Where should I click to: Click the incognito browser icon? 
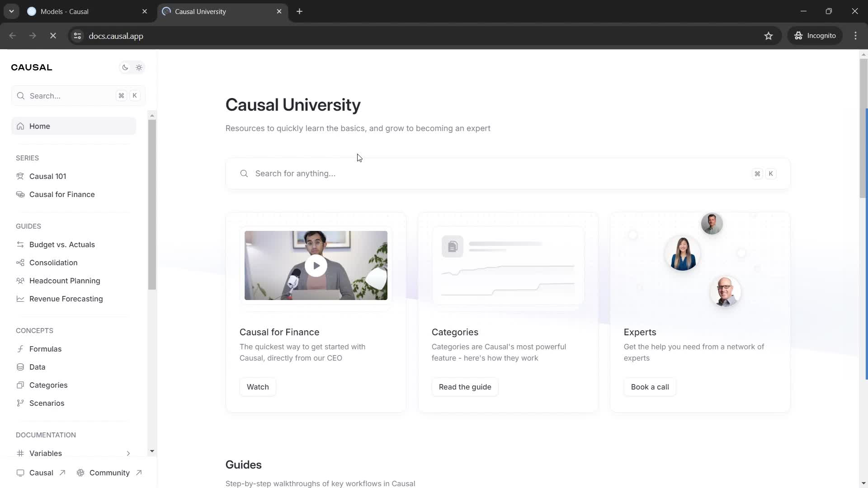point(799,36)
